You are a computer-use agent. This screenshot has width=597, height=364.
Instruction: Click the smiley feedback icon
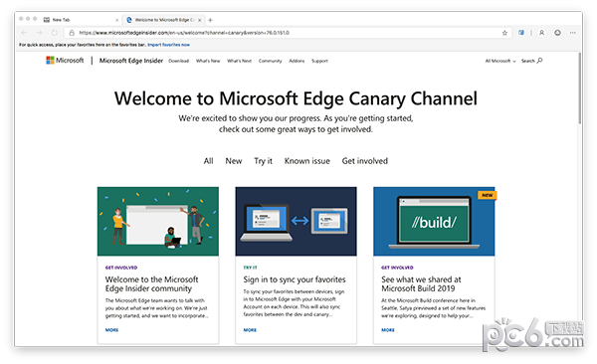pyautogui.click(x=557, y=33)
